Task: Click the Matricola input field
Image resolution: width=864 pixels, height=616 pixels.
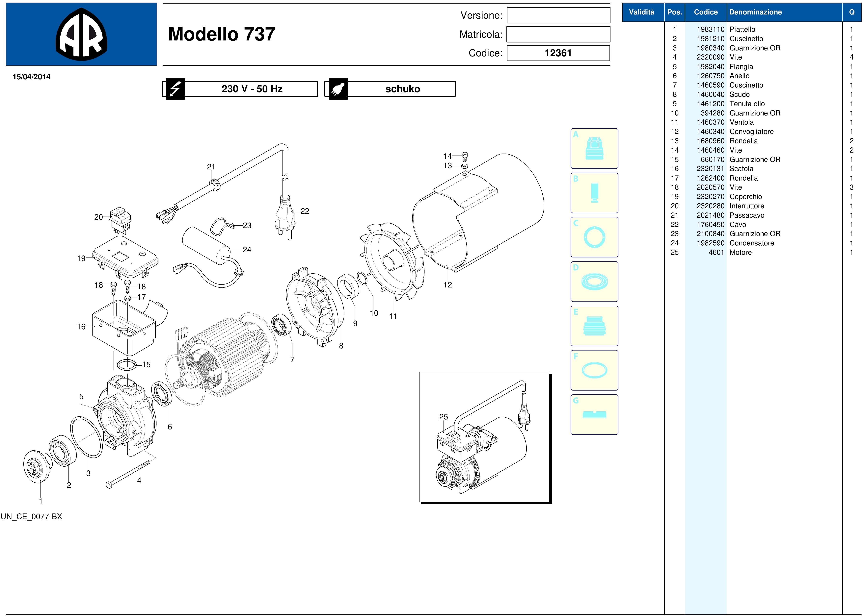Action: [558, 35]
